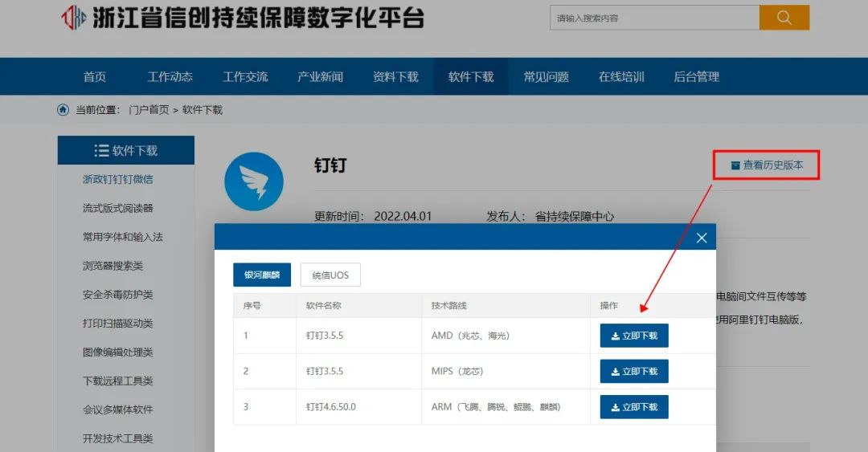
Task: Open 打印扫描驱动类 in the sidebar
Action: coord(118,323)
